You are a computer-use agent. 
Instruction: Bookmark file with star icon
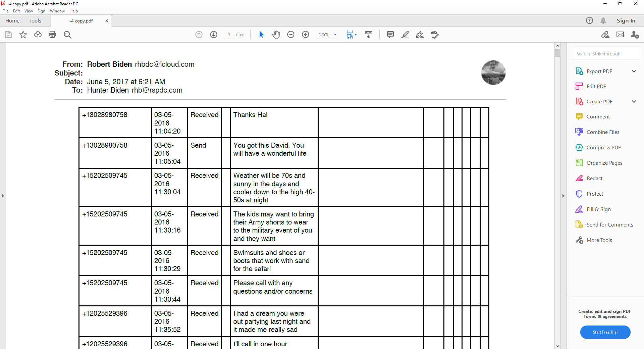click(x=23, y=35)
